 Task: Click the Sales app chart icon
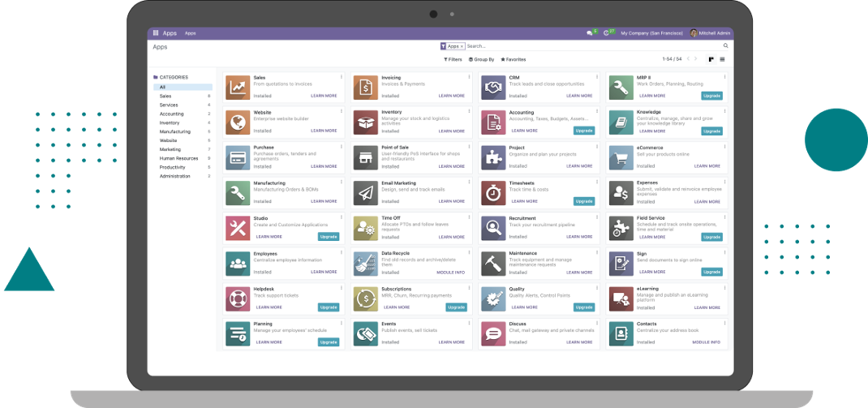(238, 87)
